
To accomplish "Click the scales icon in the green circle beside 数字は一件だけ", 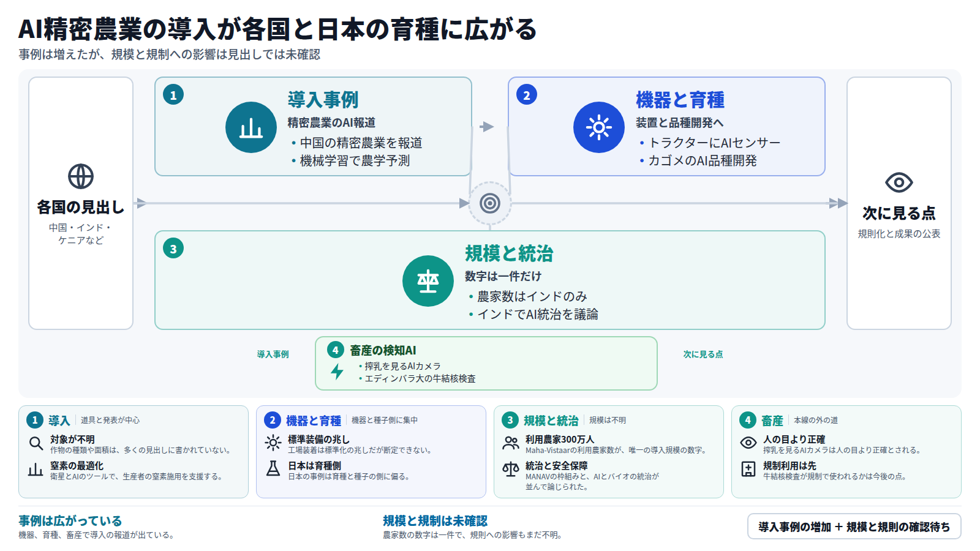I will tap(428, 281).
